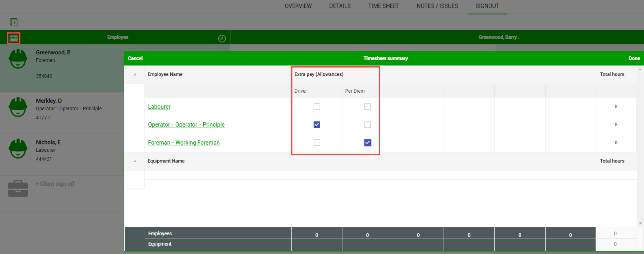The image size is (644, 254).
Task: Check Driver allowance for Working Foreman
Action: (317, 143)
